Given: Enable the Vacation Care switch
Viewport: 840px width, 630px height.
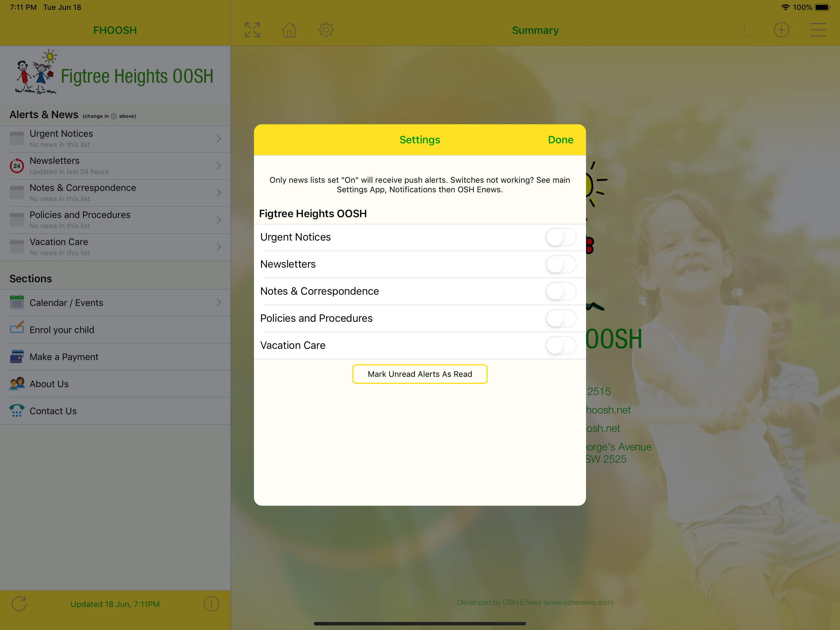Looking at the screenshot, I should 561,345.
